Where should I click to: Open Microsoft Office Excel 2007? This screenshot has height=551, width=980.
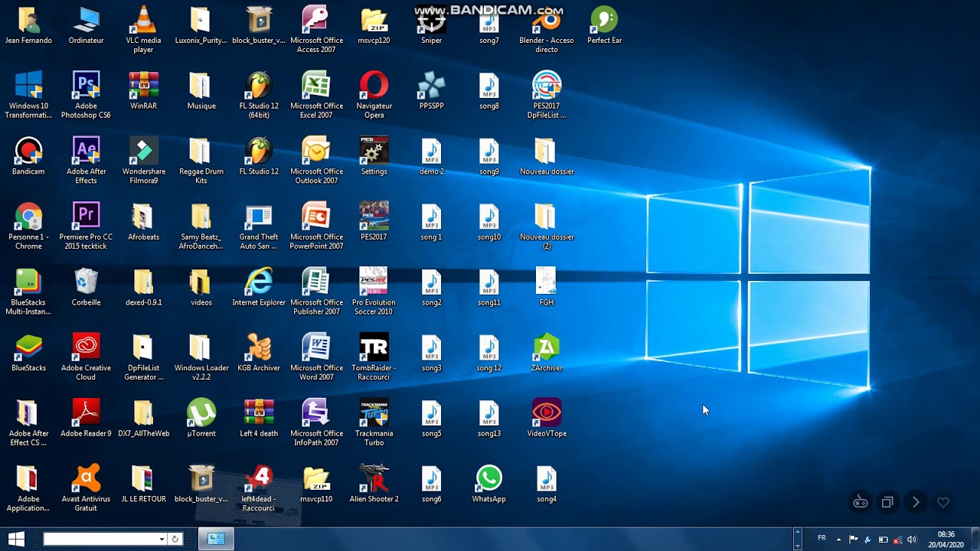[x=316, y=95]
